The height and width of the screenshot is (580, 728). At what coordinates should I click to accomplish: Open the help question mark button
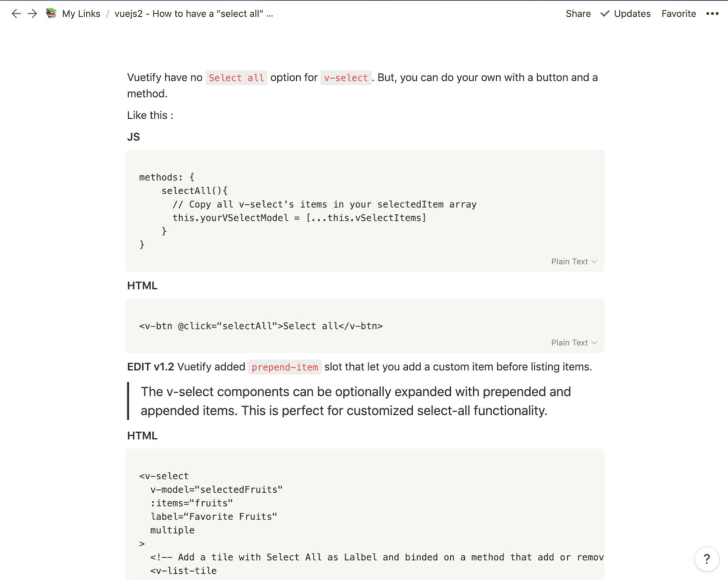707,559
